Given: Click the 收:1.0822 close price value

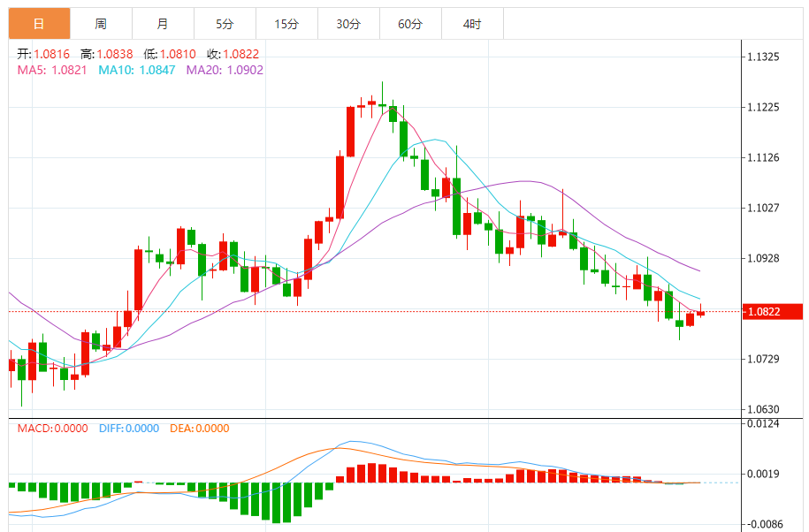Looking at the screenshot, I should point(233,54).
